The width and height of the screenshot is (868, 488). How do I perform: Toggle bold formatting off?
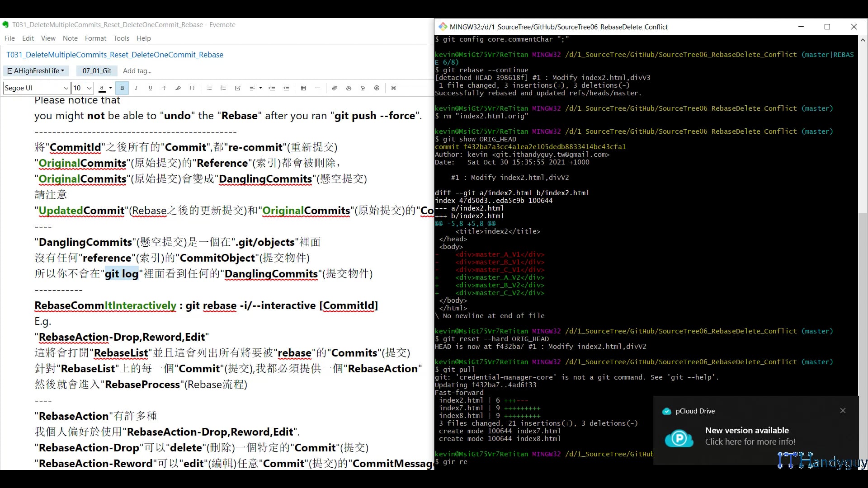pos(122,88)
